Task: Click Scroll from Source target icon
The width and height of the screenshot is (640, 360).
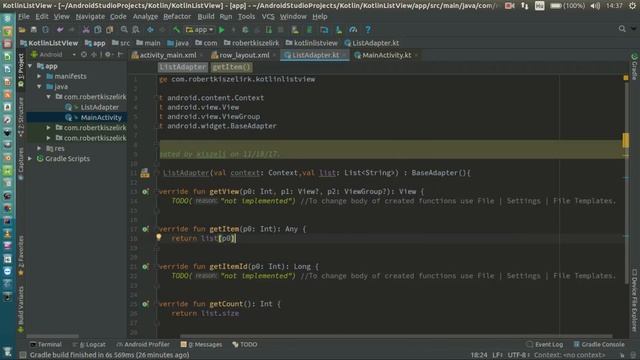Action: (x=84, y=55)
